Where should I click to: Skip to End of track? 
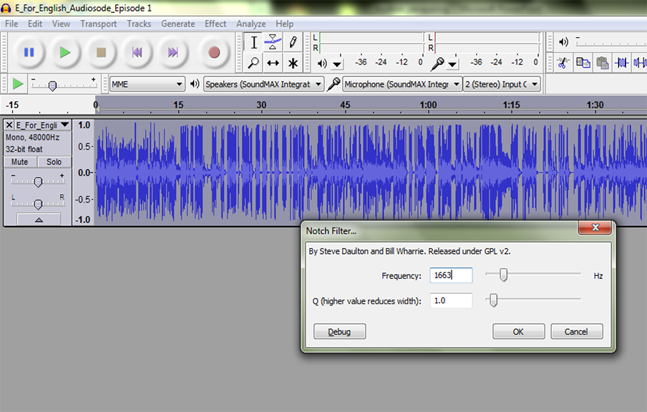pyautogui.click(x=172, y=51)
